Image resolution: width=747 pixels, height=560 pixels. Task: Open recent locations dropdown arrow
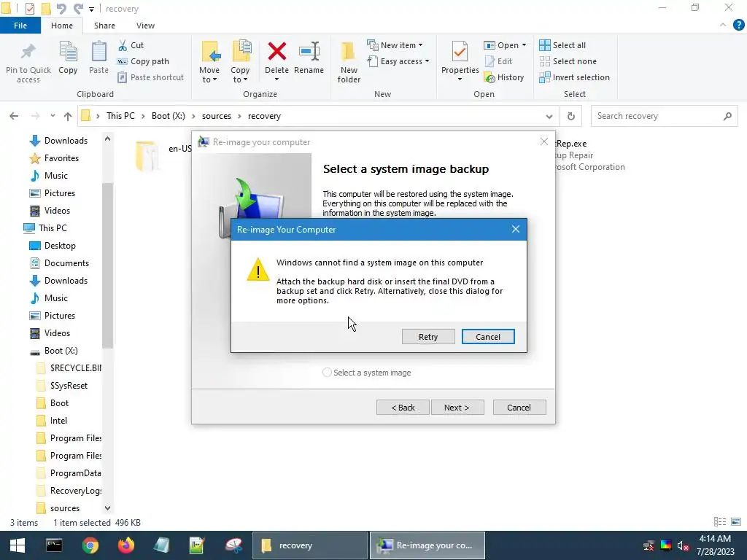click(x=53, y=116)
